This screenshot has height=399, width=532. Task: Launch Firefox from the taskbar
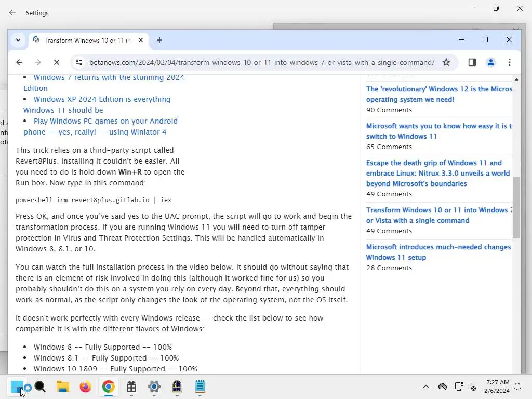(86, 387)
